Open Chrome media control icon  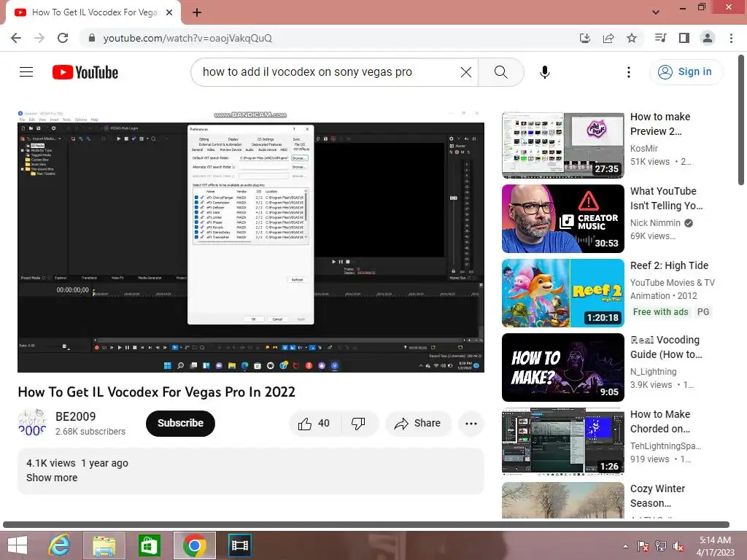(x=661, y=38)
